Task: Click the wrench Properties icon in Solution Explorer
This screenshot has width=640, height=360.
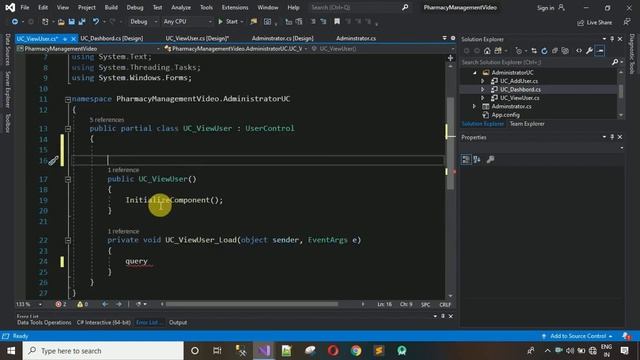Action: tap(589, 51)
